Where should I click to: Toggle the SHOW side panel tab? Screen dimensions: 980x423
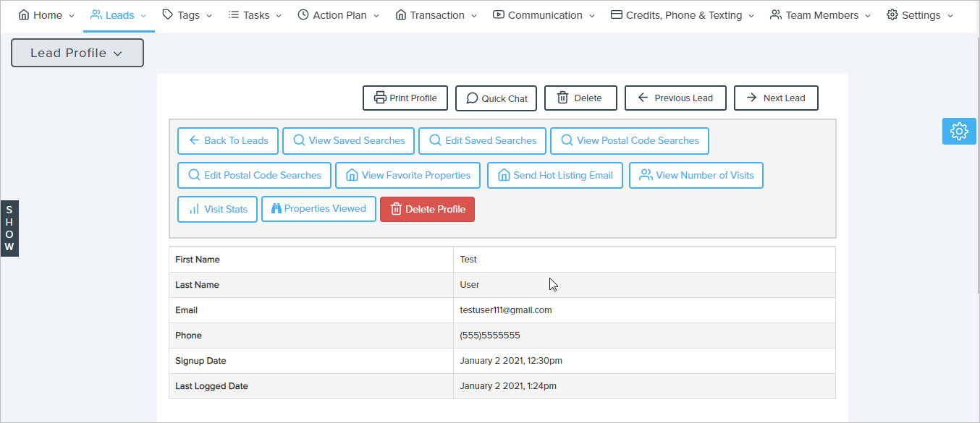coord(9,228)
